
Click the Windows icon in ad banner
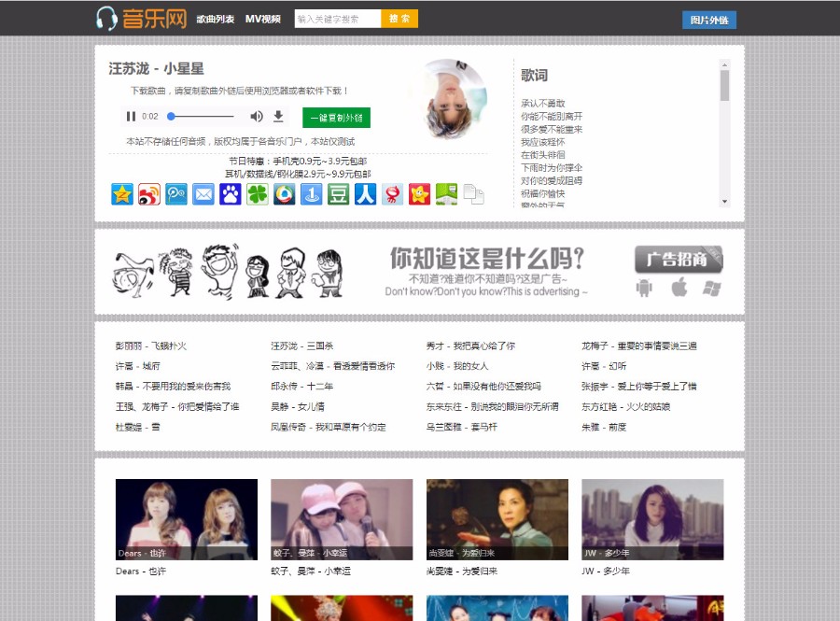[x=712, y=289]
